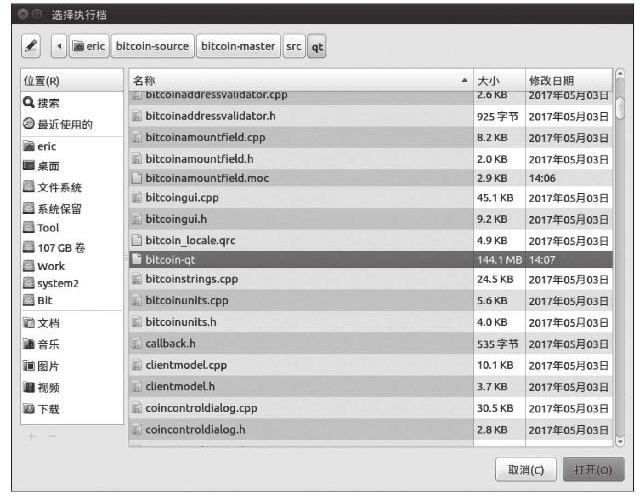
Task: Select bitcoingui.h file
Action: (371, 219)
